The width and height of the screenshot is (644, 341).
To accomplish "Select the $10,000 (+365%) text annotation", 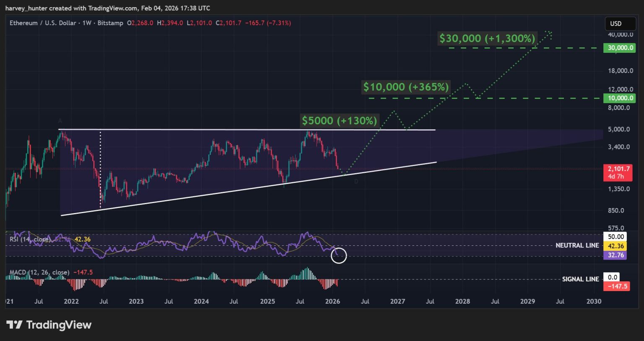I will [x=405, y=87].
